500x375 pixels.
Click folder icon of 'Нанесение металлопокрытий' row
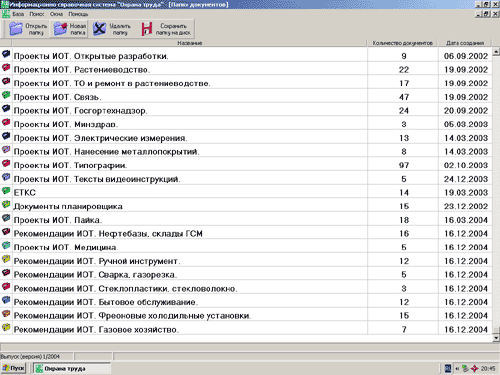[x=6, y=150]
